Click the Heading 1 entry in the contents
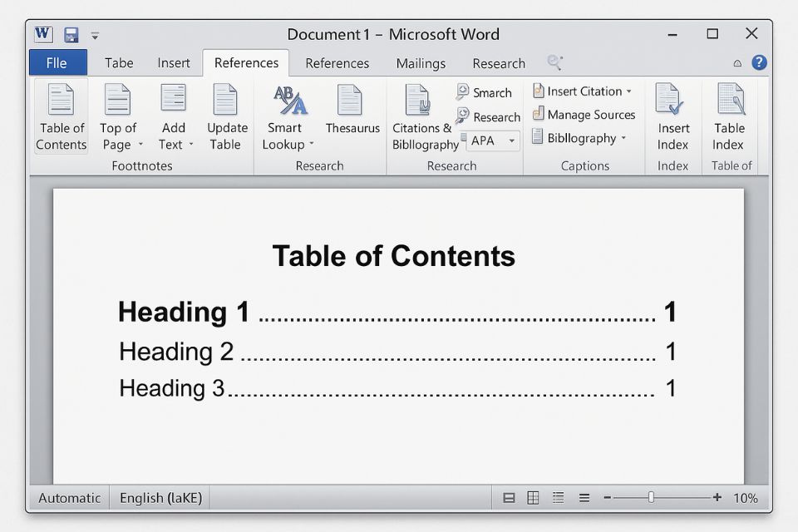The image size is (798, 532). pos(185,312)
